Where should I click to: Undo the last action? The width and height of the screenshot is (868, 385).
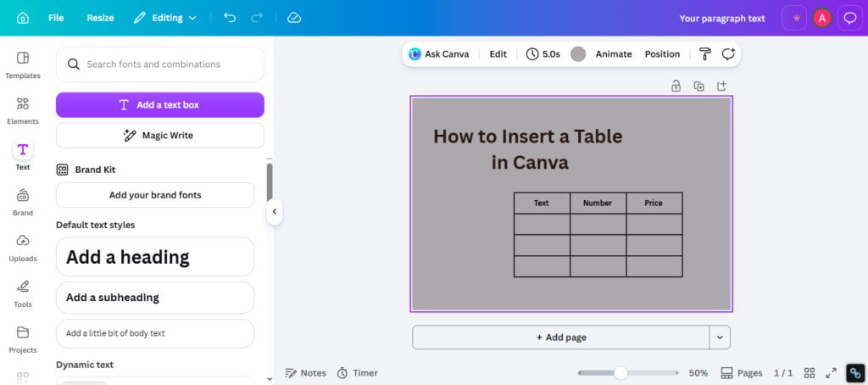pyautogui.click(x=230, y=18)
